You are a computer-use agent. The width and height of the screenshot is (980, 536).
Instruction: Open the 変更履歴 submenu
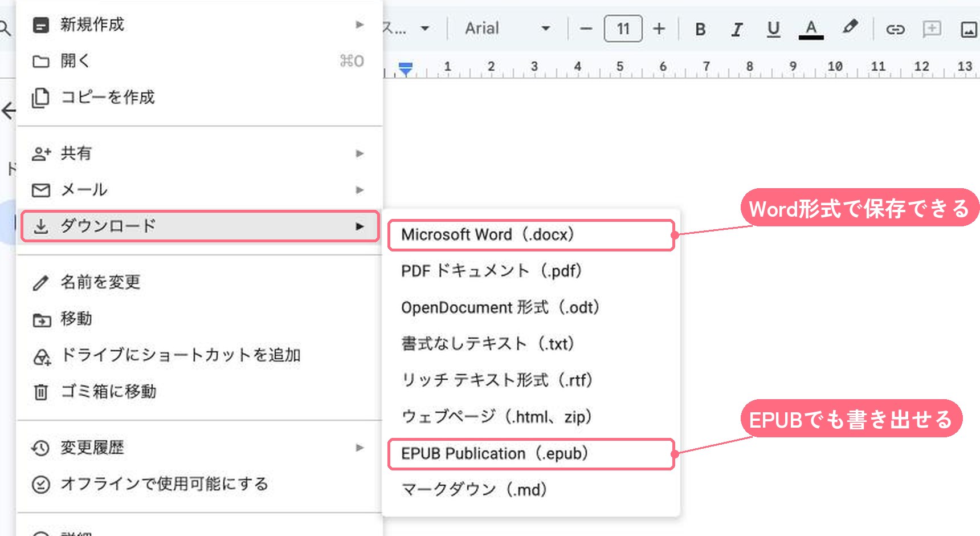click(199, 448)
